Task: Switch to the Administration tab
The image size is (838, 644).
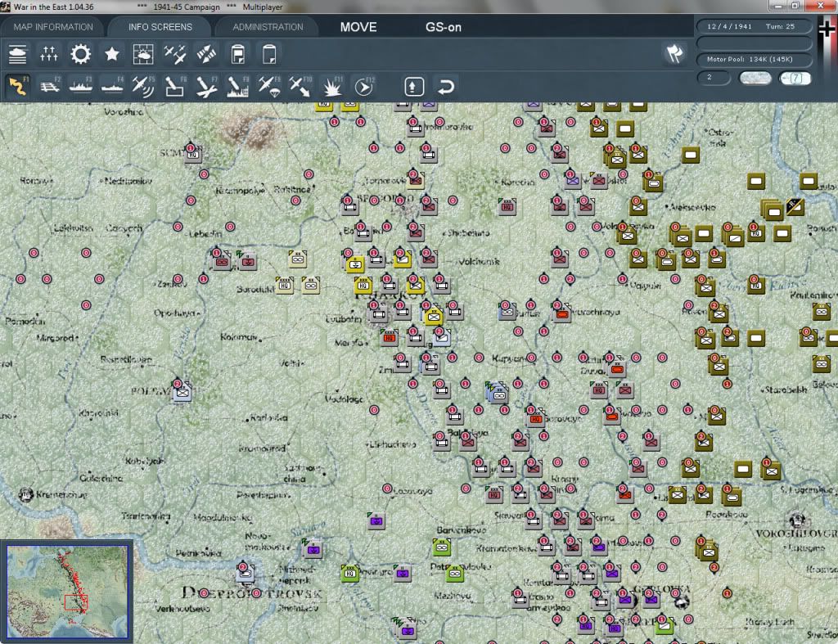Action: (x=268, y=27)
